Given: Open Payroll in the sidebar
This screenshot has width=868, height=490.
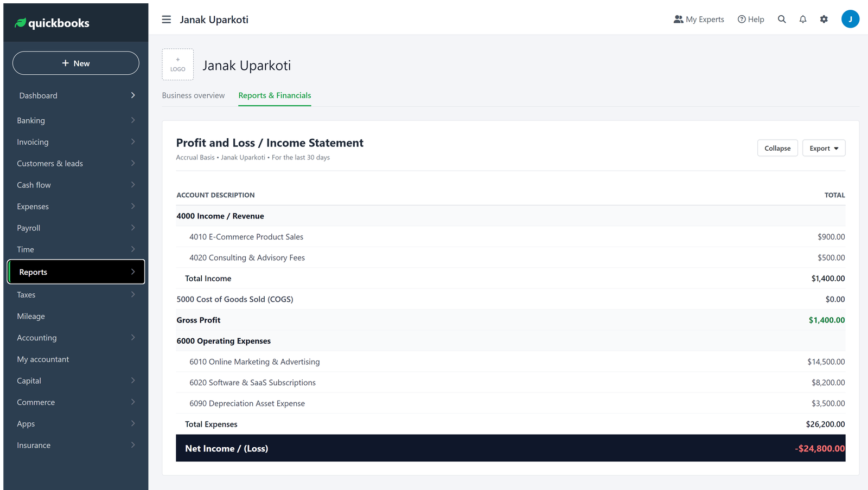Looking at the screenshot, I should [x=76, y=228].
